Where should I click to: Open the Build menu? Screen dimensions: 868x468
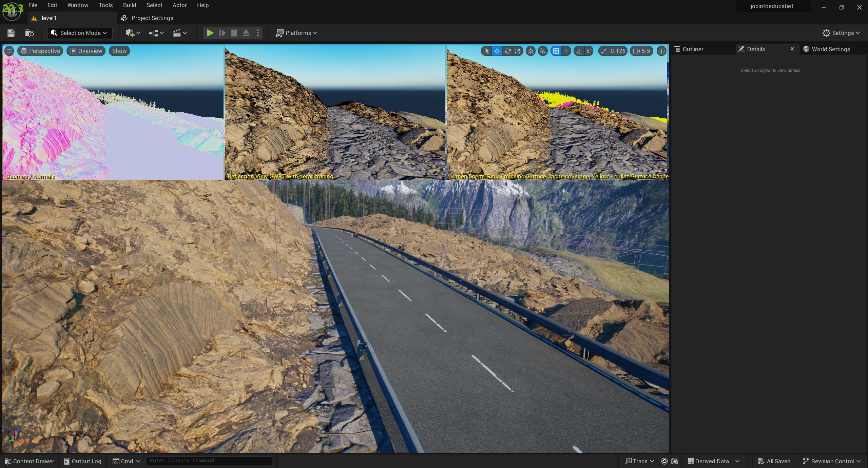tap(130, 5)
